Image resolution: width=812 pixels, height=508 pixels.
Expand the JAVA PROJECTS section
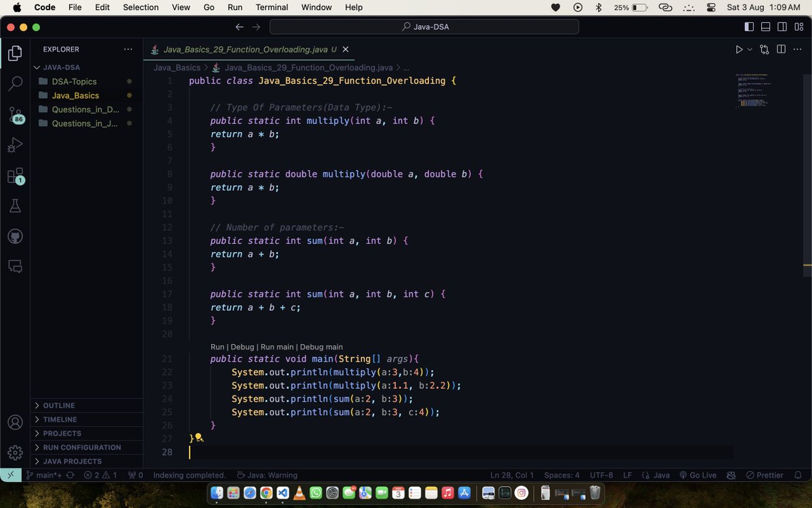pyautogui.click(x=87, y=461)
